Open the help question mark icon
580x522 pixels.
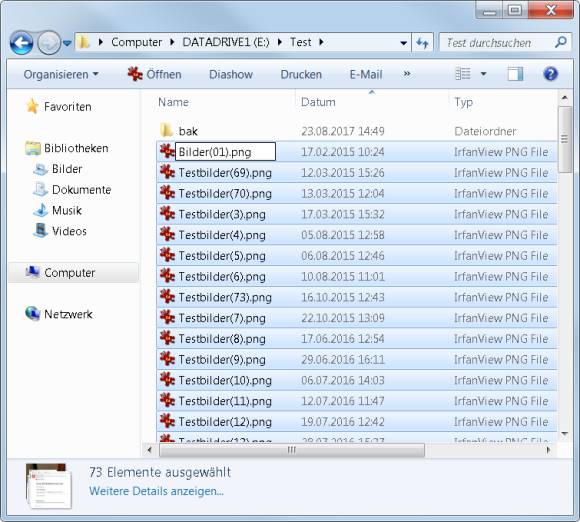click(550, 74)
